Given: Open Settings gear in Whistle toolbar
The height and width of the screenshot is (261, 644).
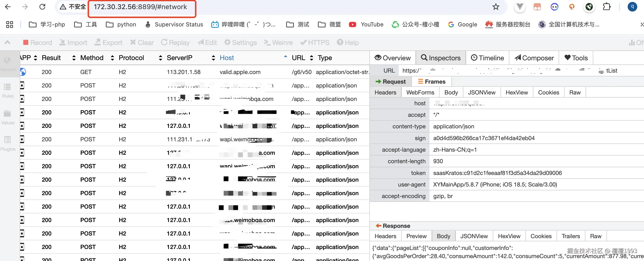Looking at the screenshot, I should click(x=227, y=43).
